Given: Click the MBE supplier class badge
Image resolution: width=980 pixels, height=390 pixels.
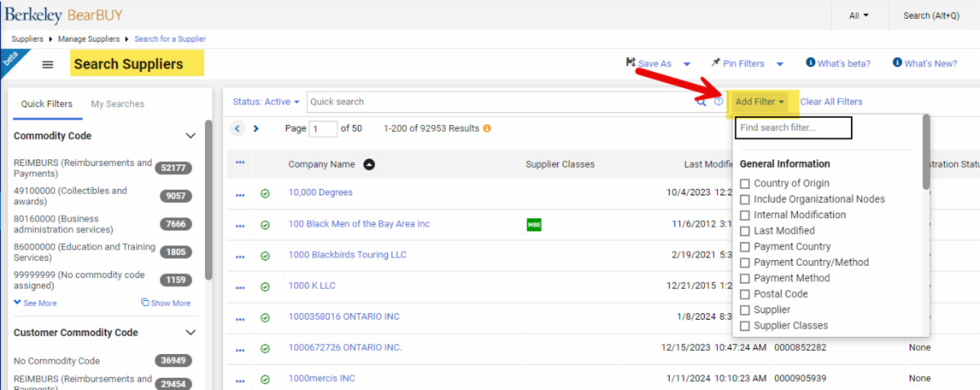Looking at the screenshot, I should (534, 225).
